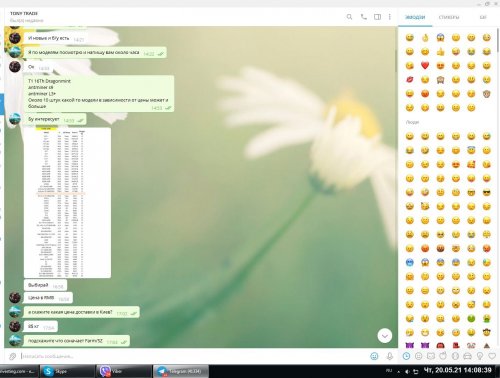Insert the red heart emoji
This screenshot has width=500, height=378.
[x=425, y=65]
